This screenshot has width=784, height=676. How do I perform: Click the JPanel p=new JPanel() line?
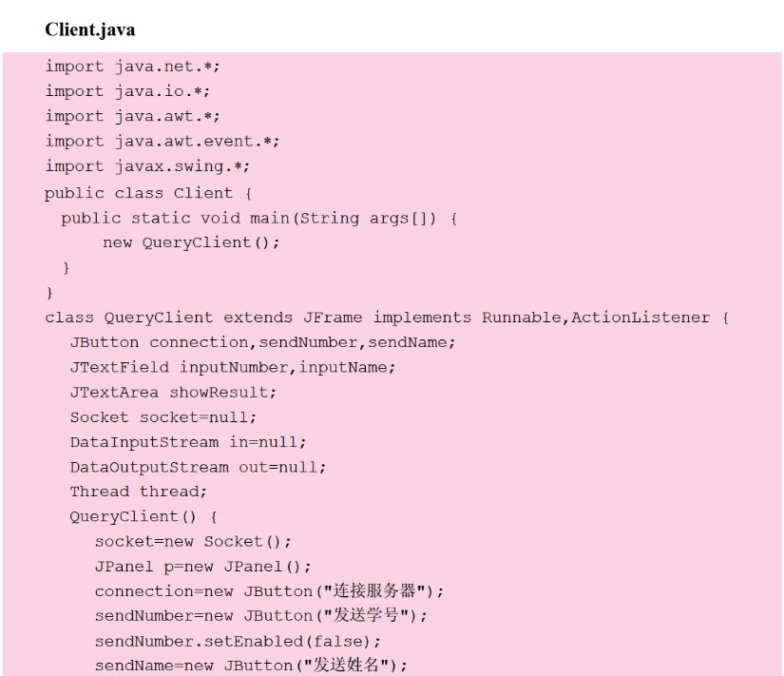coord(202,567)
